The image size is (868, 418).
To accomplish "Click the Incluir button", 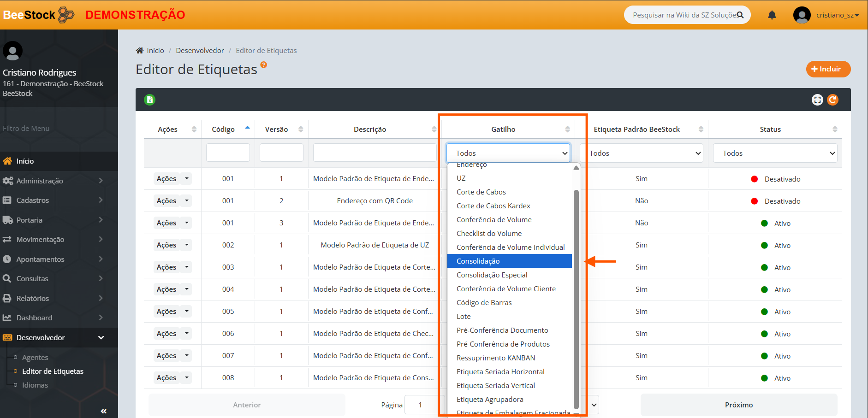I will (x=828, y=69).
